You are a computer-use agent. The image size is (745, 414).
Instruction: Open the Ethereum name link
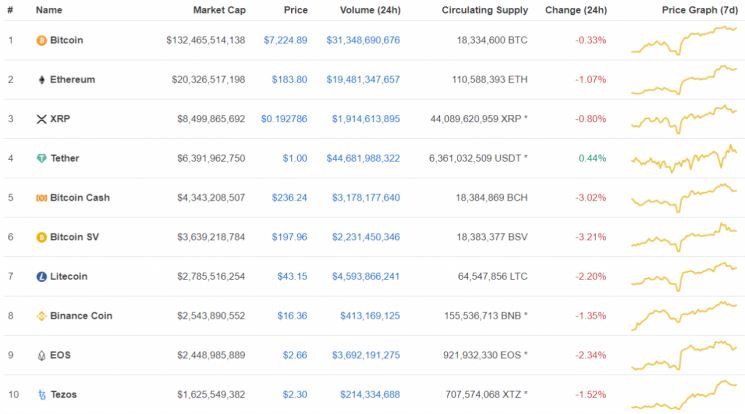point(73,80)
